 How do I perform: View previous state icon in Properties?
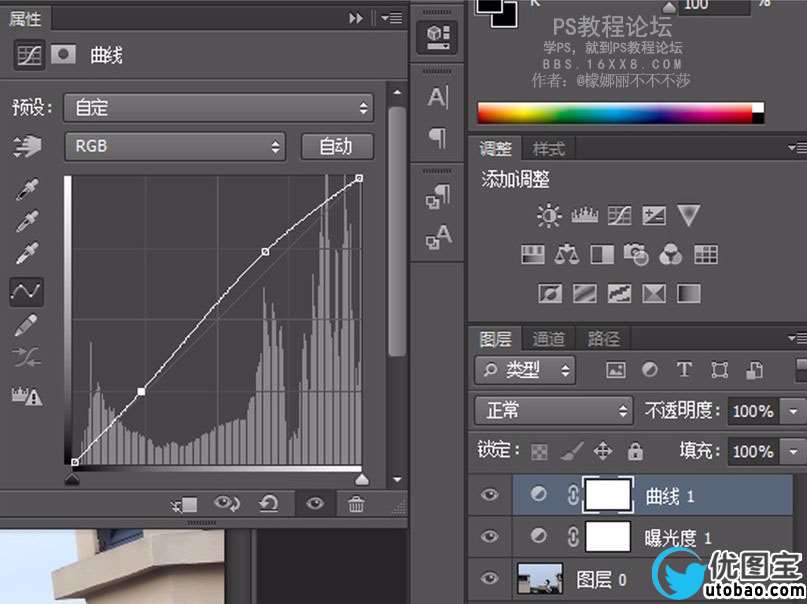coord(227,503)
